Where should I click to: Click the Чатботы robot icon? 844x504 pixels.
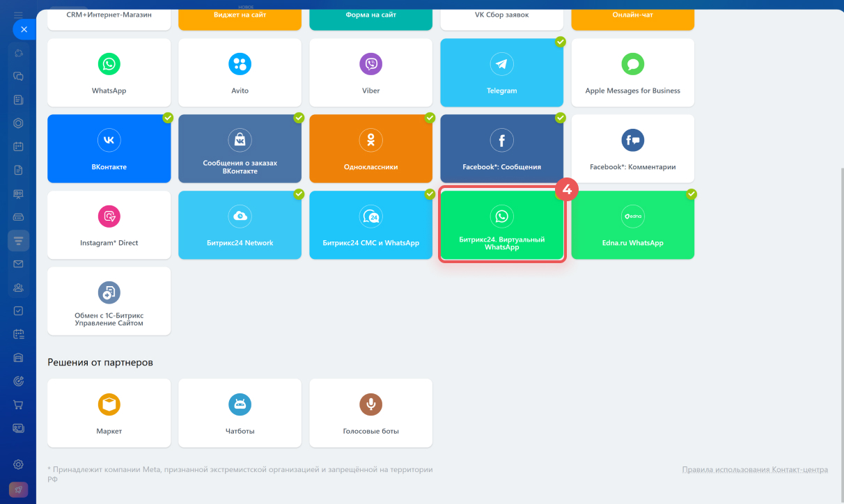[x=240, y=404]
